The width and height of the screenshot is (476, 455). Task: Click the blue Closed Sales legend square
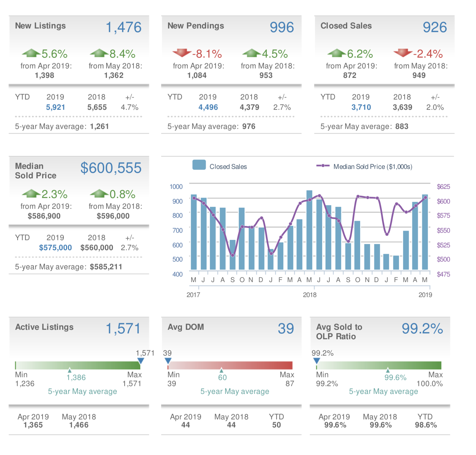click(199, 165)
